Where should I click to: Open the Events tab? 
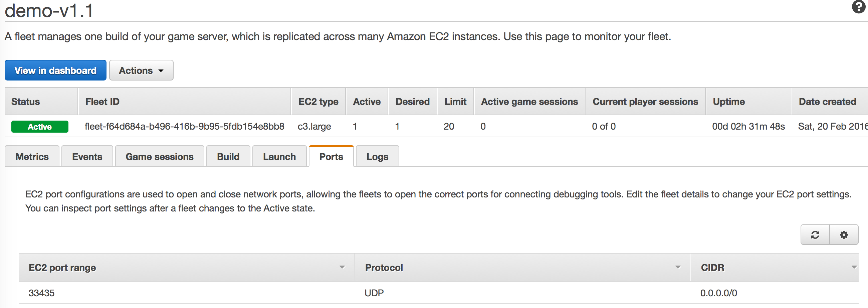point(87,157)
